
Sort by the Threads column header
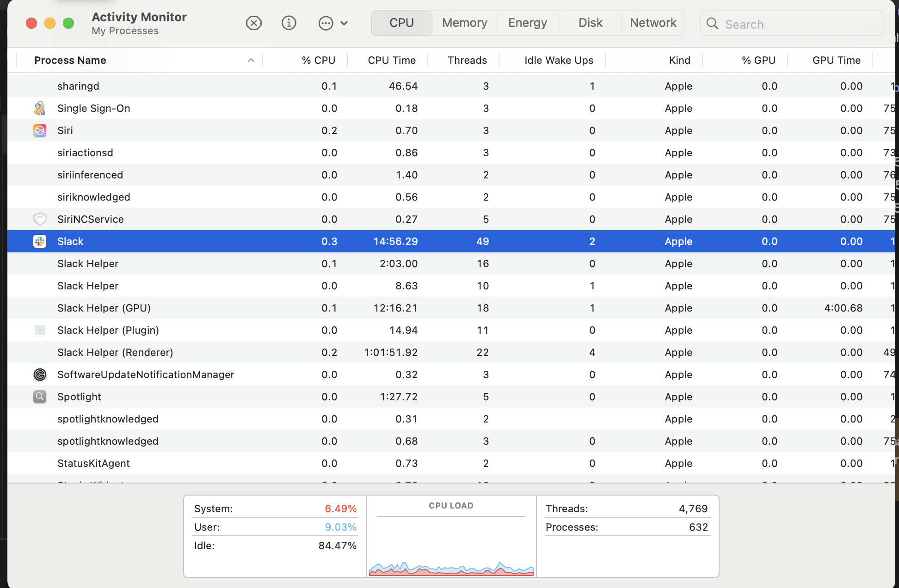467,60
